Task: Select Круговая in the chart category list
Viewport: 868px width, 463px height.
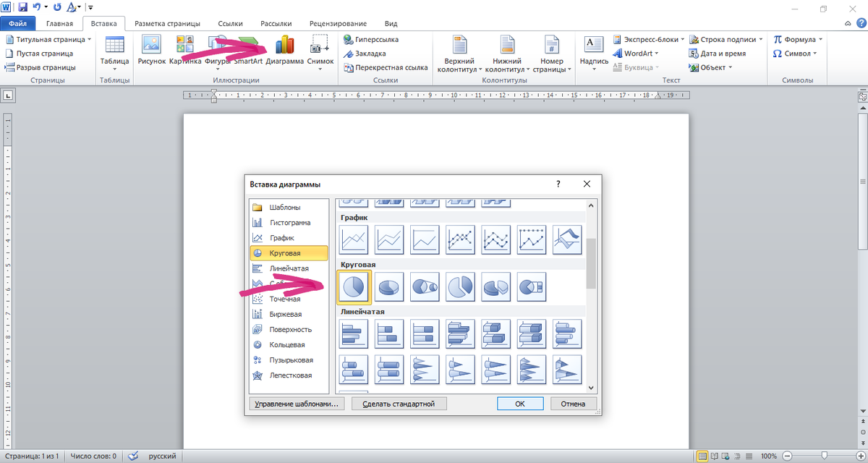Action: (289, 253)
